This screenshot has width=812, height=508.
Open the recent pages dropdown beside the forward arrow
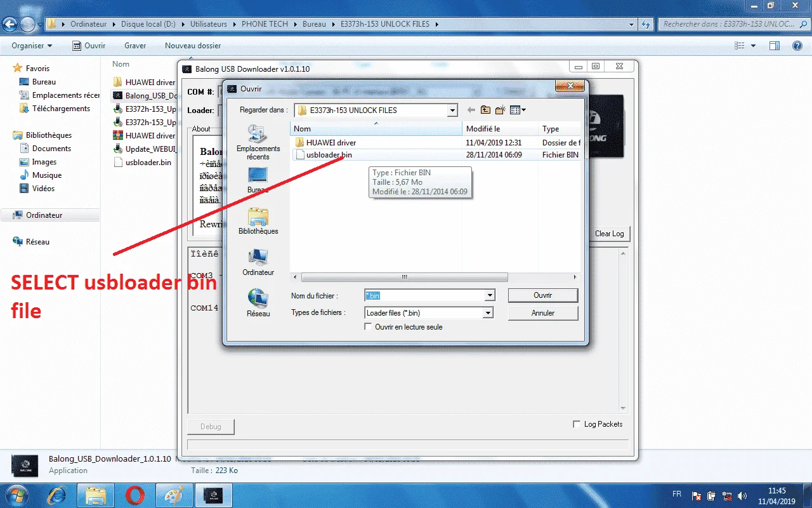pyautogui.click(x=40, y=25)
